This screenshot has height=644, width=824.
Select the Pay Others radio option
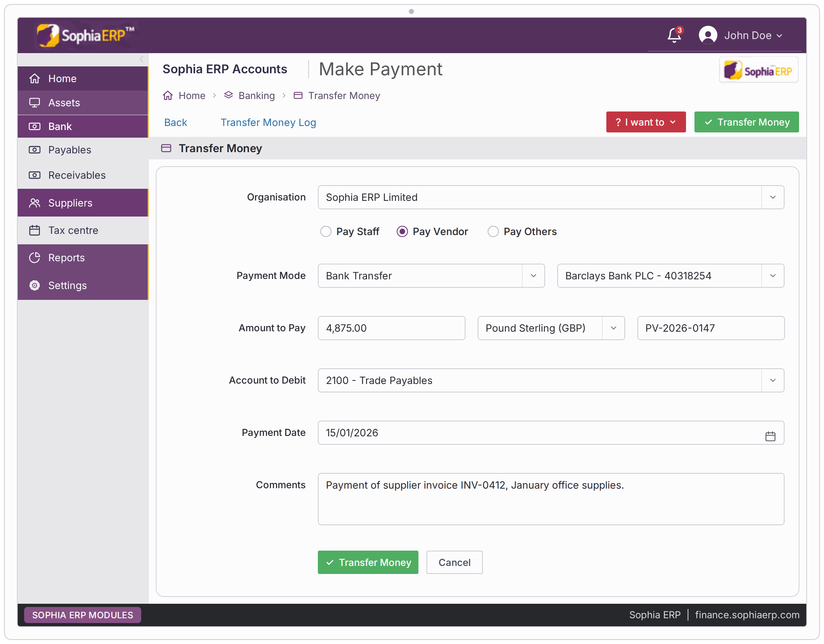pos(493,231)
